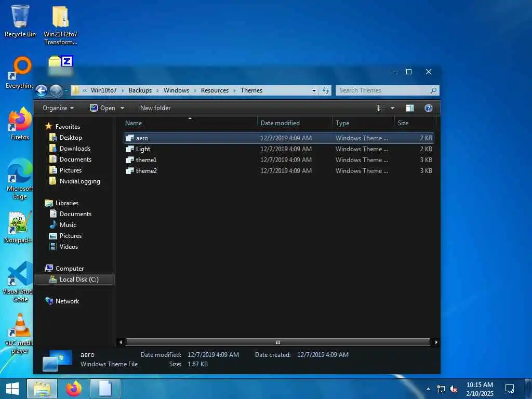Click File Explorer on the taskbar
532x399 pixels.
pos(42,389)
